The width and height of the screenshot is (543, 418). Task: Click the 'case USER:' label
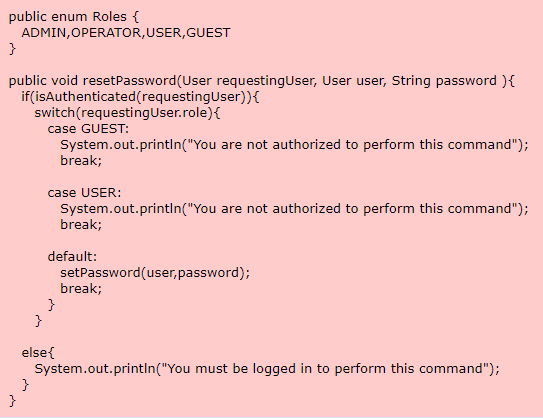(x=84, y=193)
